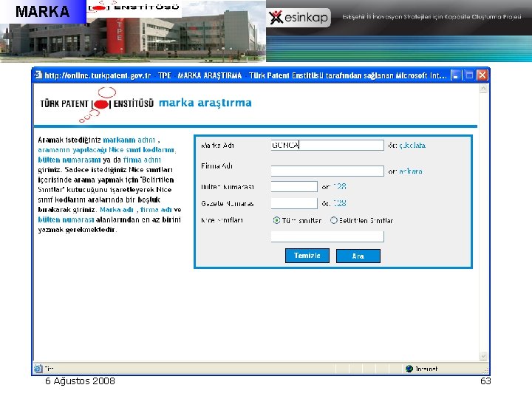Viewport: 532px width, 399px height.
Task: Click the 'firma adını' highlighted text
Action: coord(142,160)
